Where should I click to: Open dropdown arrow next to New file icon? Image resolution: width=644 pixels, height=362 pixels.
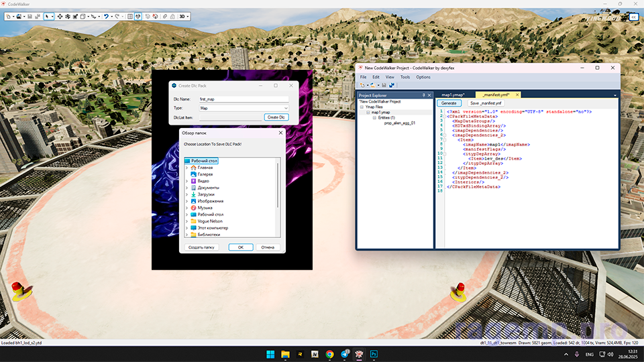click(x=13, y=16)
